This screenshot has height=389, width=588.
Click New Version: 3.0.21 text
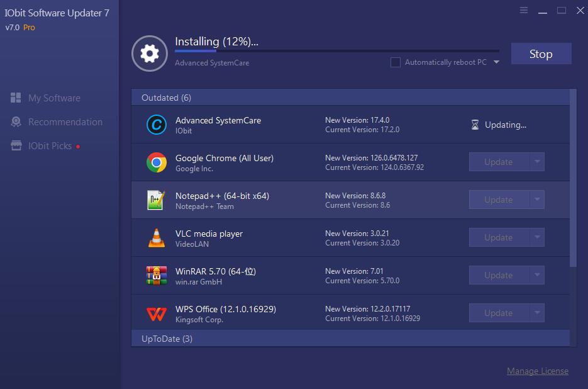(357, 233)
